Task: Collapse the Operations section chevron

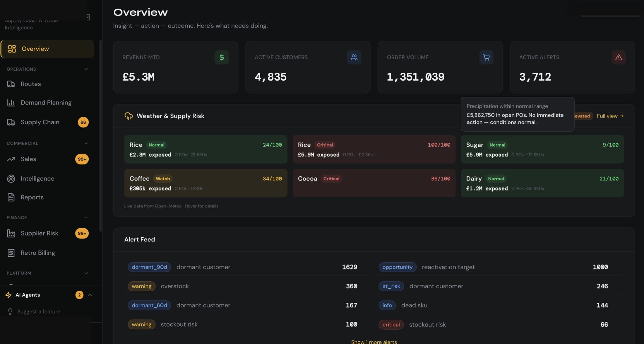Action: (86, 69)
